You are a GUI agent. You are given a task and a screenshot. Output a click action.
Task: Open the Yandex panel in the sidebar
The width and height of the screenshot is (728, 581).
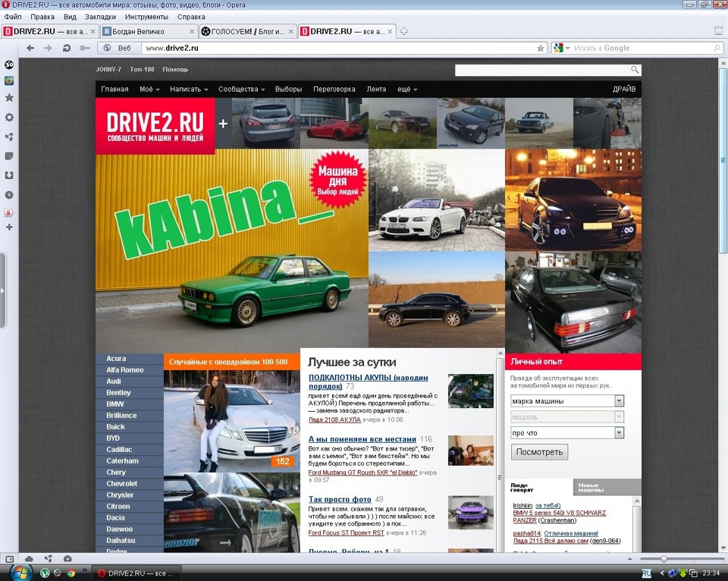pos(9,212)
